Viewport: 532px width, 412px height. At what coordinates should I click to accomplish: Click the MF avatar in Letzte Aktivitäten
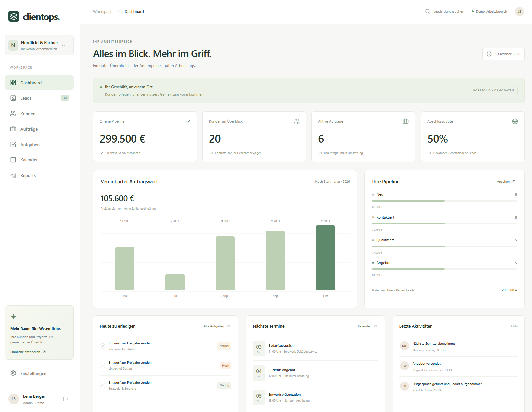pos(404,346)
